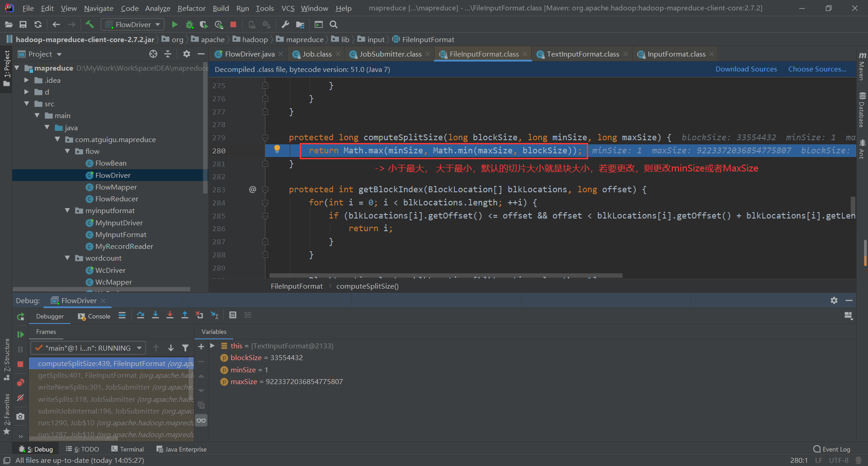Open the FlowDriver run configuration dropdown
The width and height of the screenshot is (868, 466).
click(132, 24)
